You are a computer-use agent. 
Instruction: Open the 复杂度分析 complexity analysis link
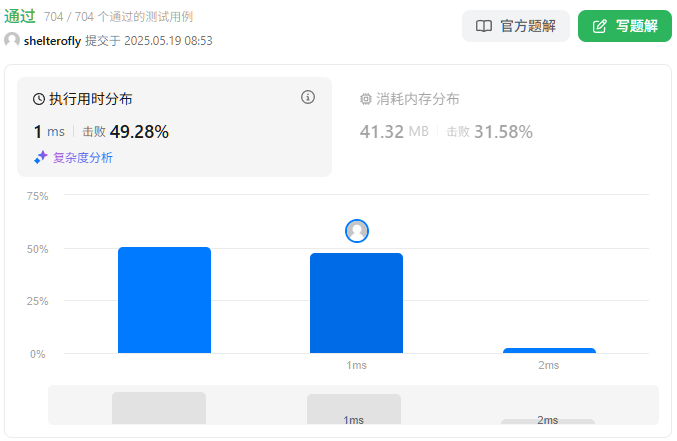tap(82, 158)
